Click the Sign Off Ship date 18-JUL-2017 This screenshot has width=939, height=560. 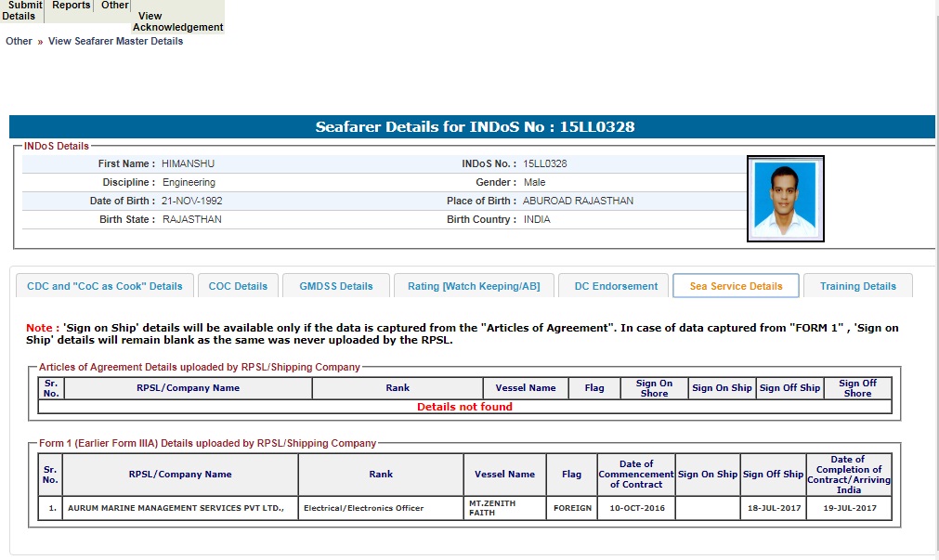point(773,508)
